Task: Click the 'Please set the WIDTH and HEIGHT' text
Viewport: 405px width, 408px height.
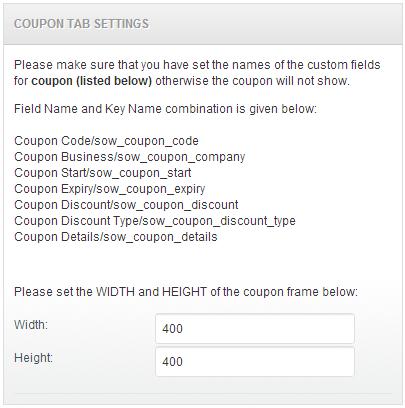Action: (186, 292)
